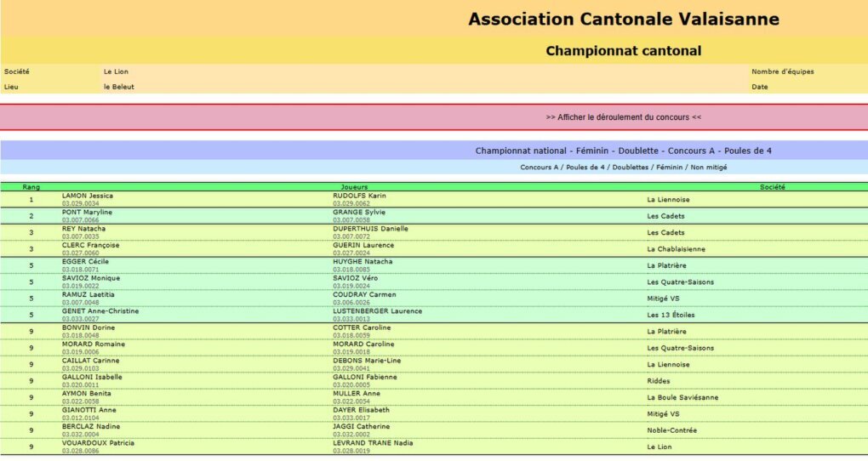
Task: Click DUPERTHUIS Danielle player name
Action: [x=370, y=229]
